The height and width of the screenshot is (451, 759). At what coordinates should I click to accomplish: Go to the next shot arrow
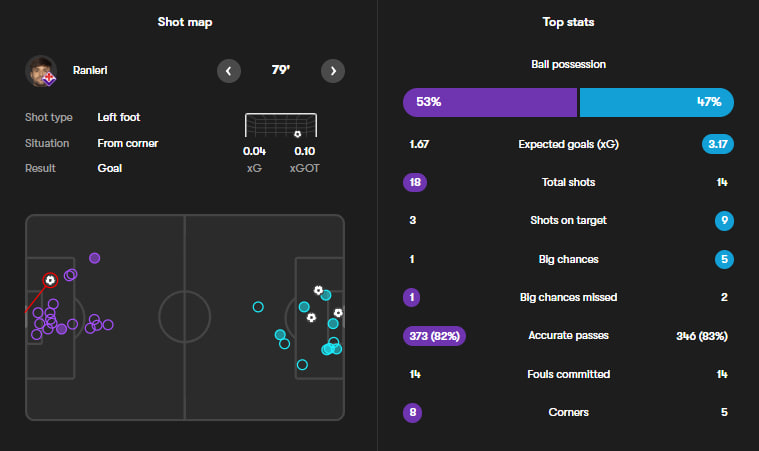click(333, 71)
